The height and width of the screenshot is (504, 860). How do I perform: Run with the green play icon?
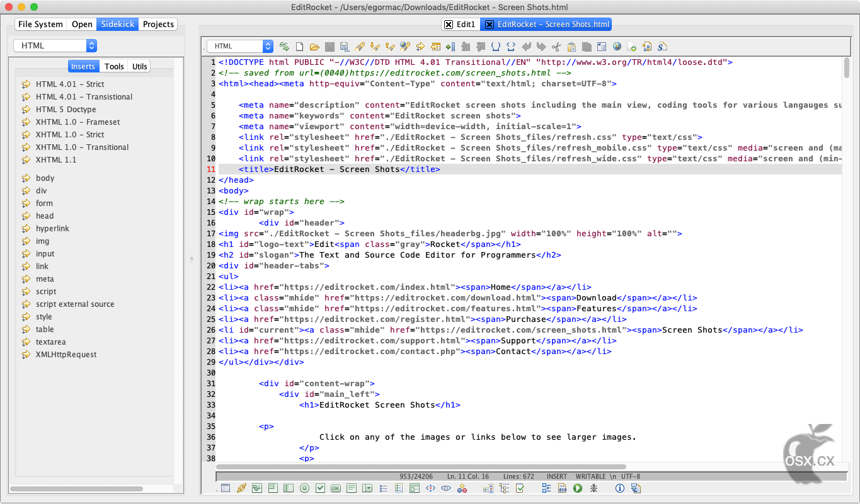coord(577,488)
